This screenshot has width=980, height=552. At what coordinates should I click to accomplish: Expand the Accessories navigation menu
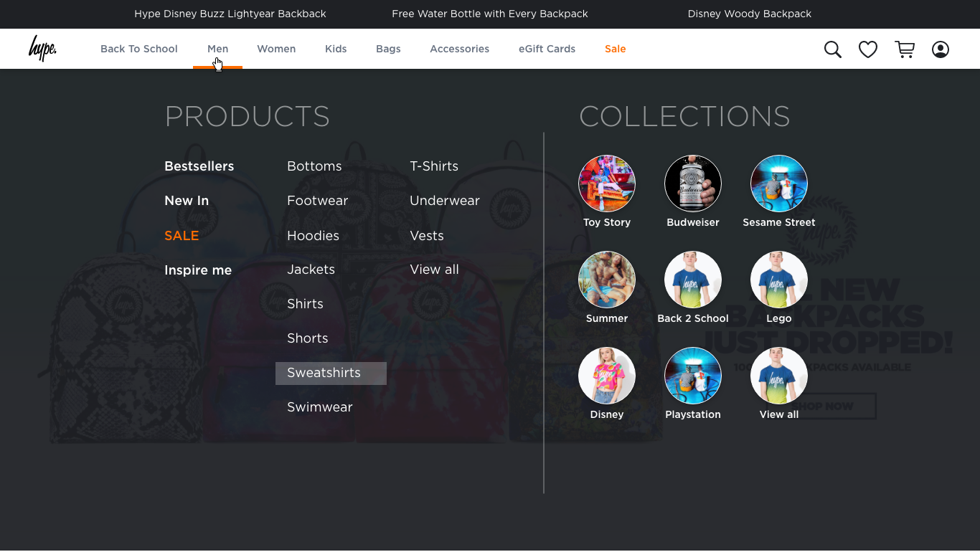[459, 49]
